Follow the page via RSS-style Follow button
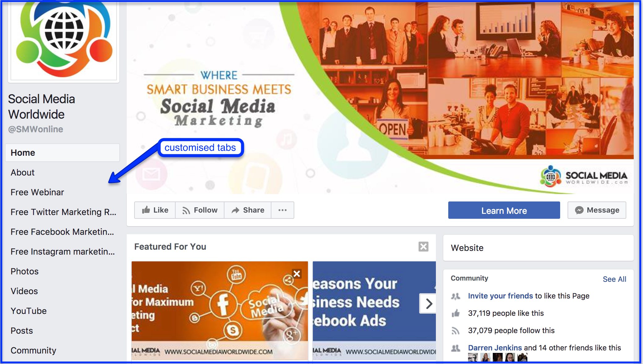The image size is (643, 364). pos(200,210)
